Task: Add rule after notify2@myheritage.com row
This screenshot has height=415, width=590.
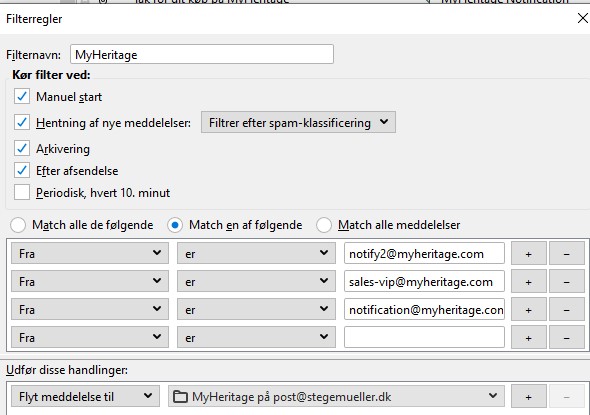Action: click(x=528, y=254)
